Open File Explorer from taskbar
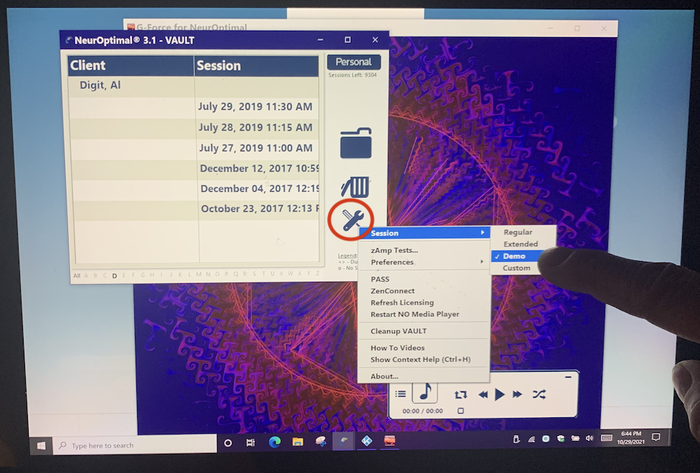Viewport: 700px width, 473px height. pos(298,442)
